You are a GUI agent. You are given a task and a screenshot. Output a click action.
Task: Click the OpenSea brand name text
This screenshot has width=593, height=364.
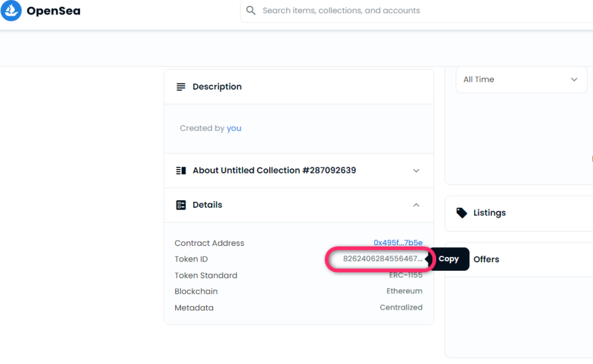[x=53, y=11]
